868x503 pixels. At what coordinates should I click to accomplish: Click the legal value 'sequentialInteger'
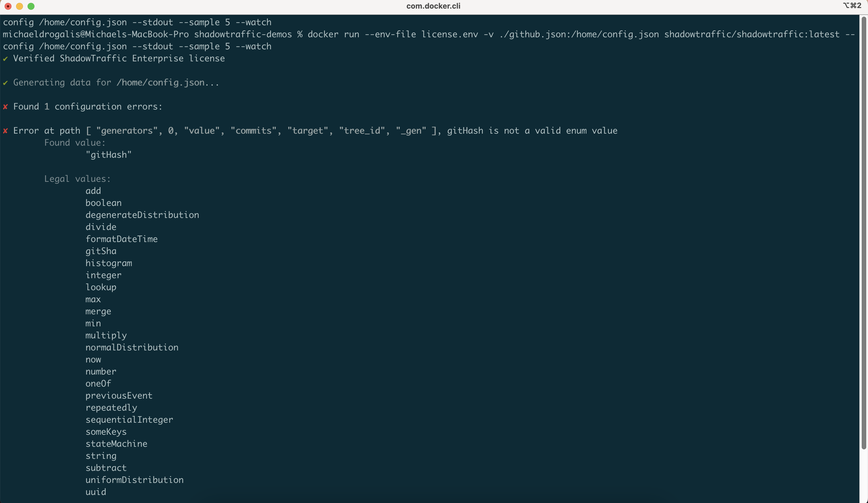(129, 420)
